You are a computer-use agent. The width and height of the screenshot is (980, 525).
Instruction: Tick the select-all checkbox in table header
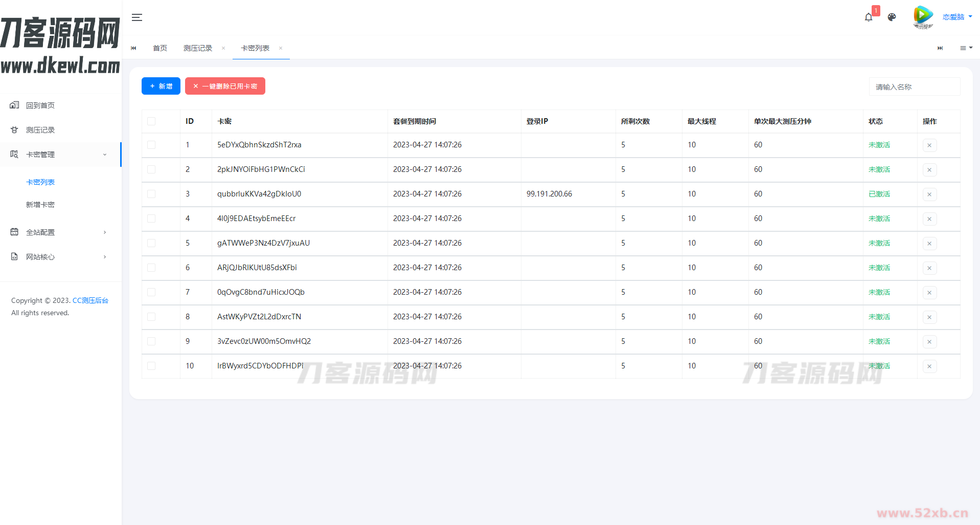151,121
